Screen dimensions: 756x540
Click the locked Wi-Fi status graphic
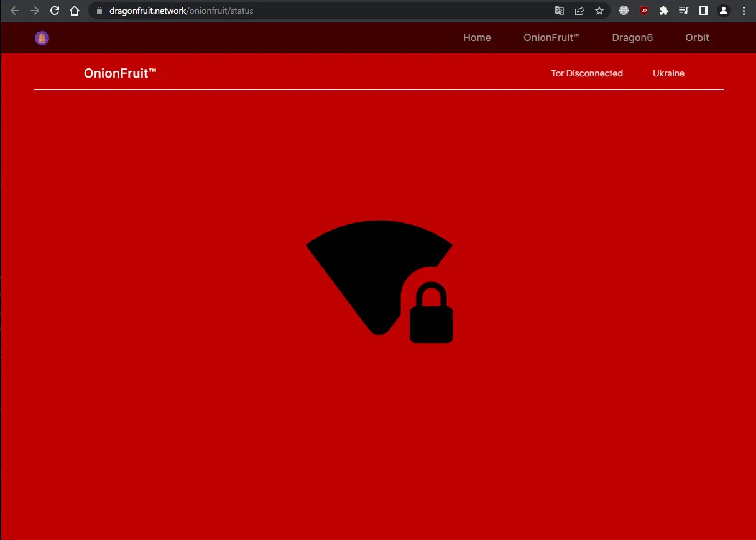click(x=379, y=281)
